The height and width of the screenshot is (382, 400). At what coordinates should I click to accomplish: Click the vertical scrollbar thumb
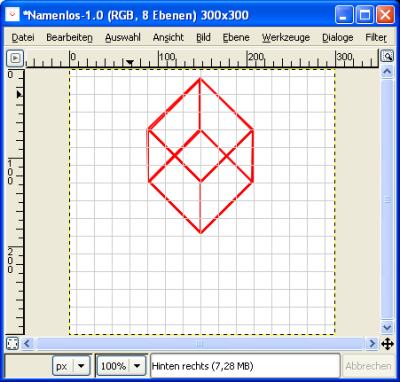point(387,199)
